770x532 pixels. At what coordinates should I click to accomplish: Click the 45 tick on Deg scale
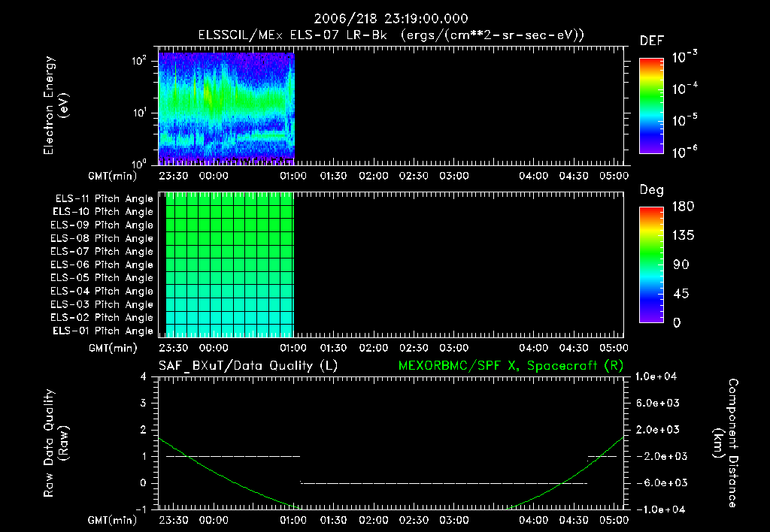[x=681, y=294]
